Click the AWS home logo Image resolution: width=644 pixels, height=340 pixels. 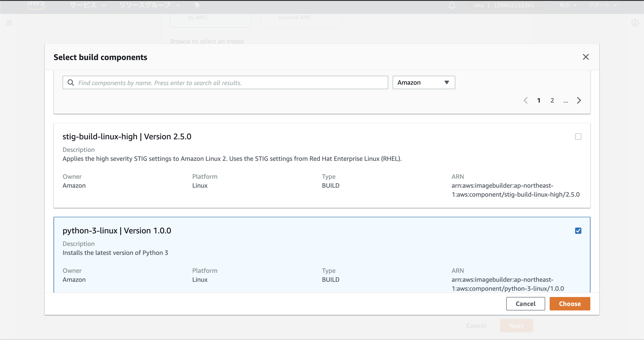coord(36,4)
